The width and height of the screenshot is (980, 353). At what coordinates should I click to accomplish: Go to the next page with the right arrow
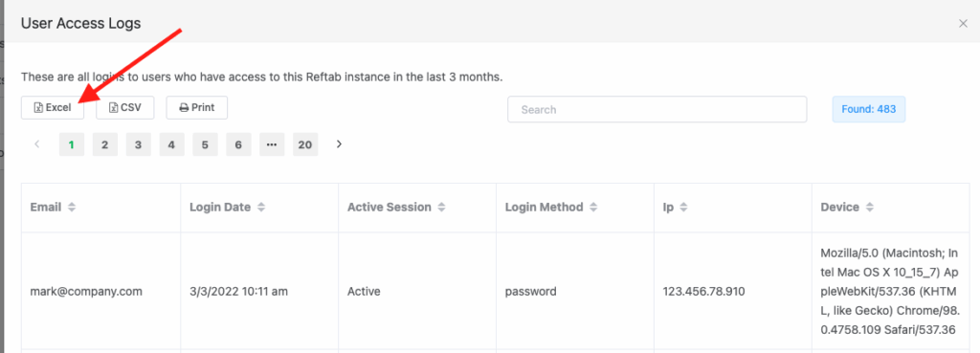[x=339, y=144]
